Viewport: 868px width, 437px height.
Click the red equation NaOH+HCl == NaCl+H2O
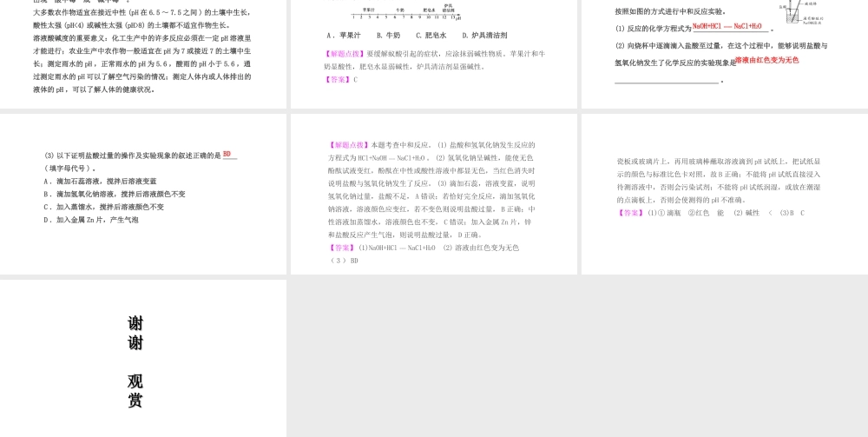(x=727, y=26)
